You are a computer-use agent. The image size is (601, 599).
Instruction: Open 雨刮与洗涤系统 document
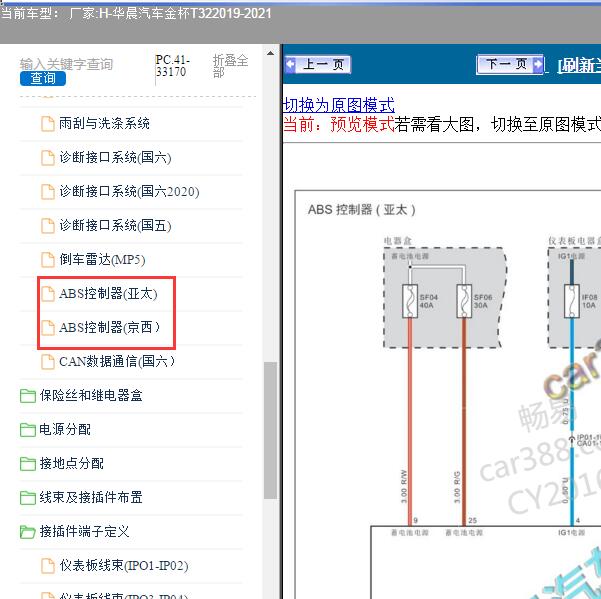click(104, 123)
